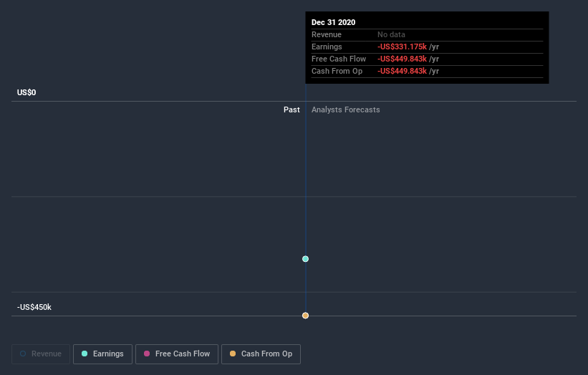
Task: Click the Revenue 'No data' tooltip entry
Action: tap(391, 34)
